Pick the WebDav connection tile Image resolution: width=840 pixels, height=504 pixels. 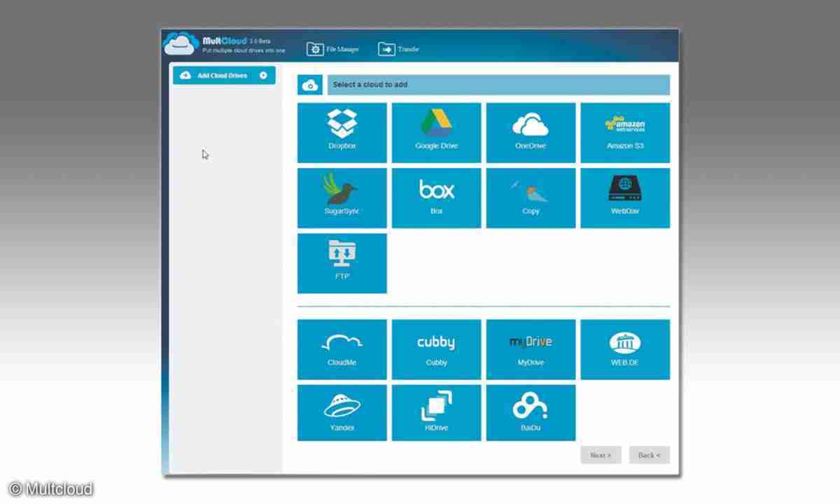(x=625, y=198)
